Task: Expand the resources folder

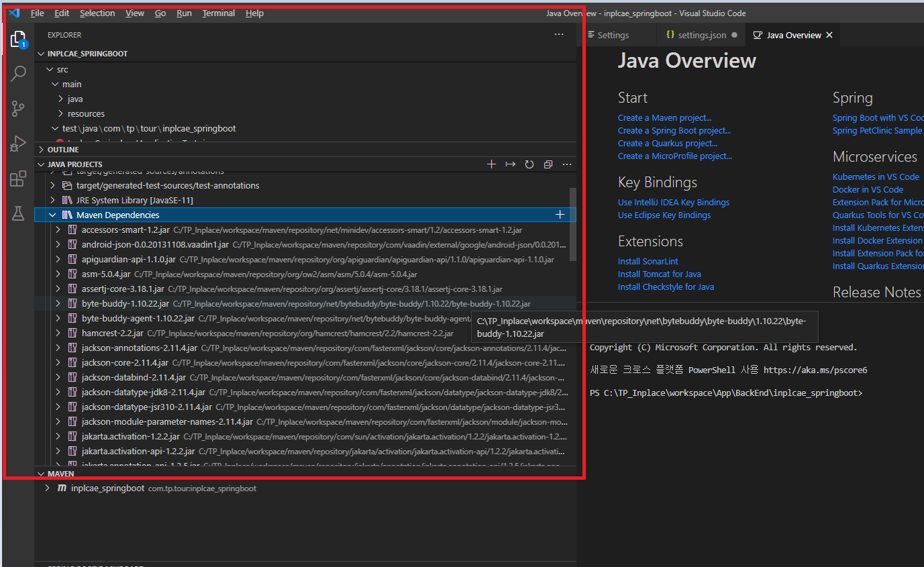Action: click(x=61, y=113)
